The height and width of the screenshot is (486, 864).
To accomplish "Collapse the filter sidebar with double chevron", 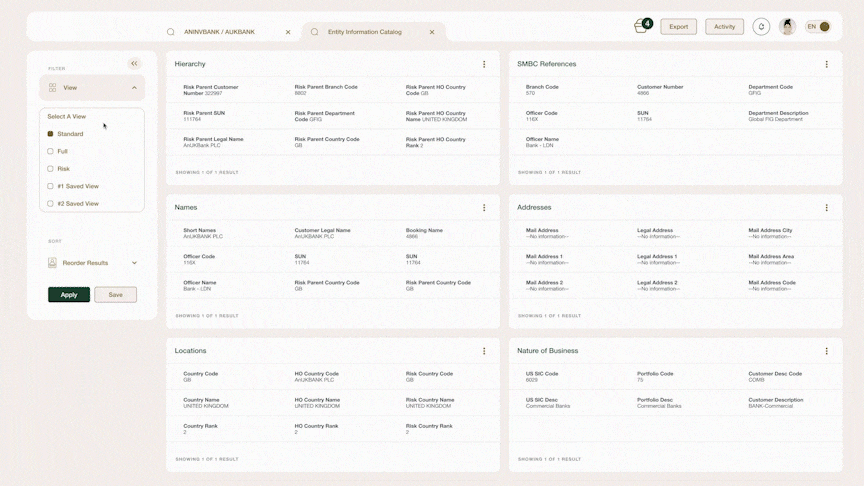I will [x=134, y=63].
